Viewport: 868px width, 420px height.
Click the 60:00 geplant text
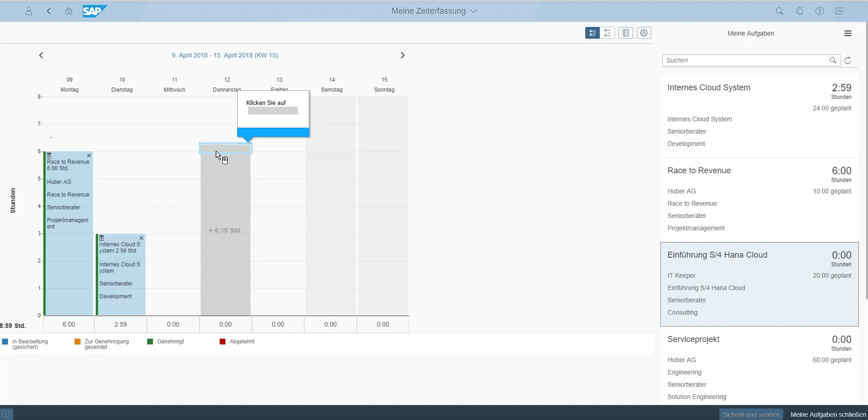click(x=832, y=360)
